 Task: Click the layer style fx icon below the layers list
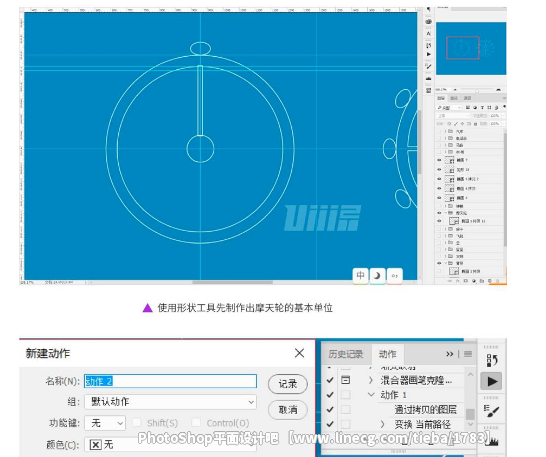click(458, 281)
